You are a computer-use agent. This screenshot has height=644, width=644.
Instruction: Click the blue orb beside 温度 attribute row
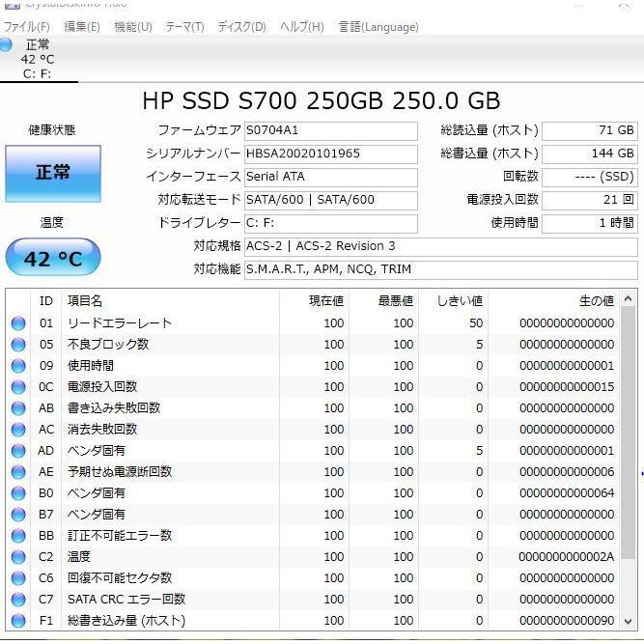(18, 557)
